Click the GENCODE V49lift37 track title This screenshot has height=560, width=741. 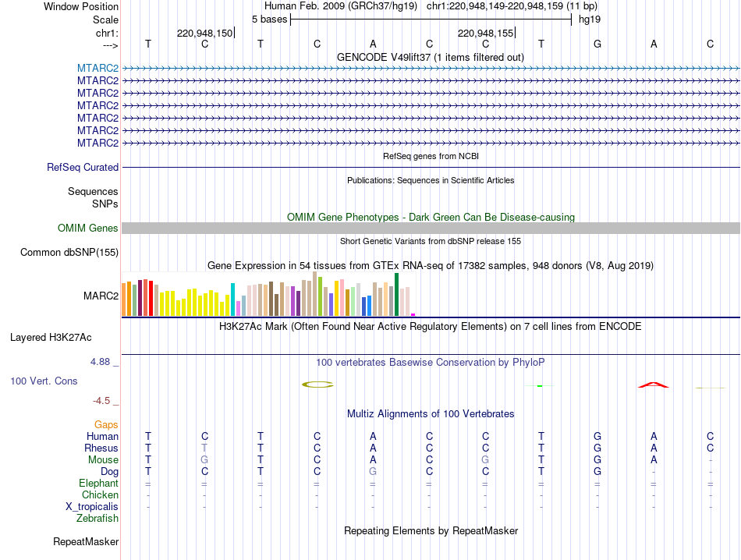point(431,57)
